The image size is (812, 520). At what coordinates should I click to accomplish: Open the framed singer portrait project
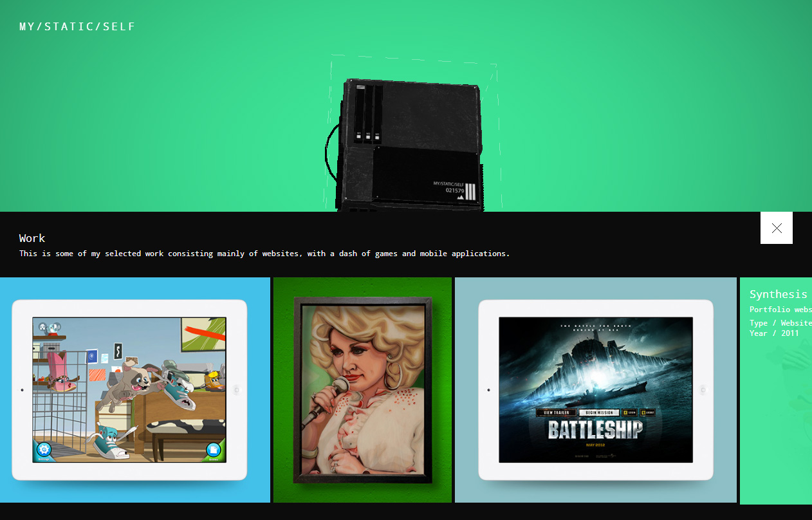click(x=362, y=389)
